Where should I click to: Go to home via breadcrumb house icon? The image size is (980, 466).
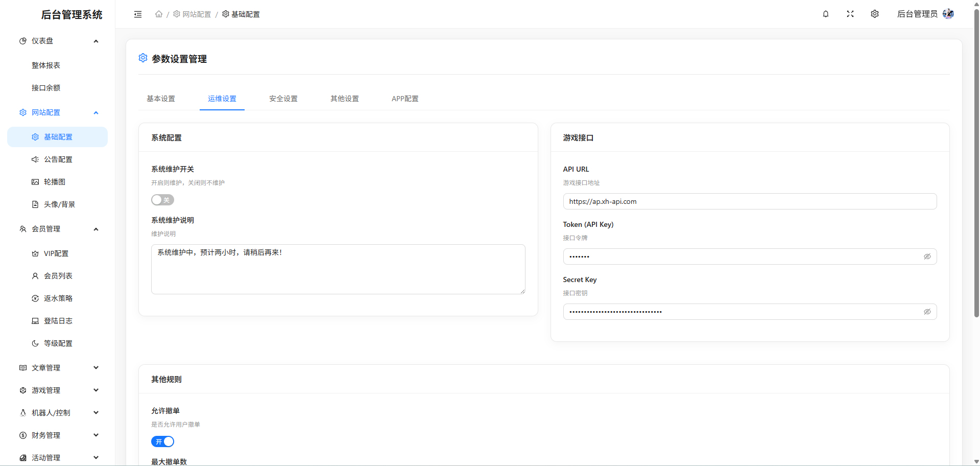(159, 14)
